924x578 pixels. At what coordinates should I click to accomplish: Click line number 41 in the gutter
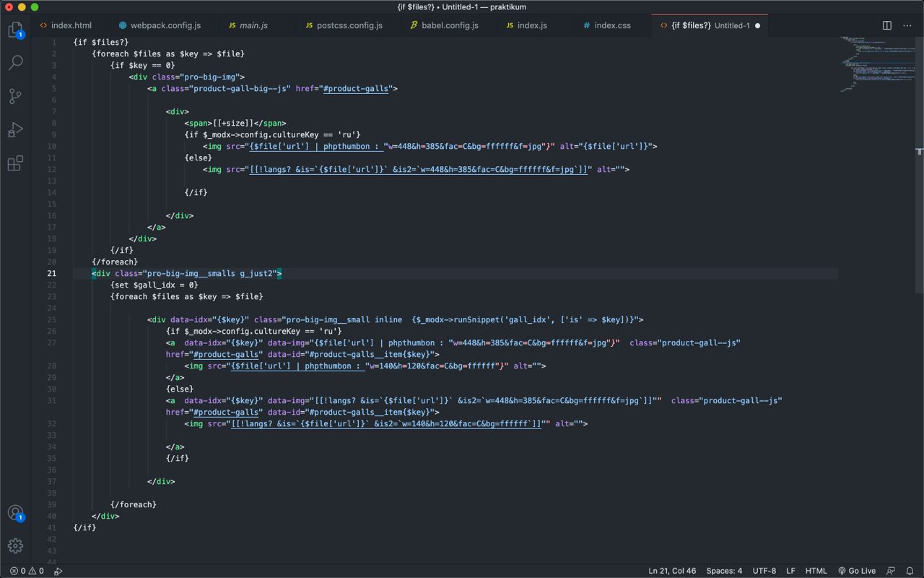click(51, 527)
